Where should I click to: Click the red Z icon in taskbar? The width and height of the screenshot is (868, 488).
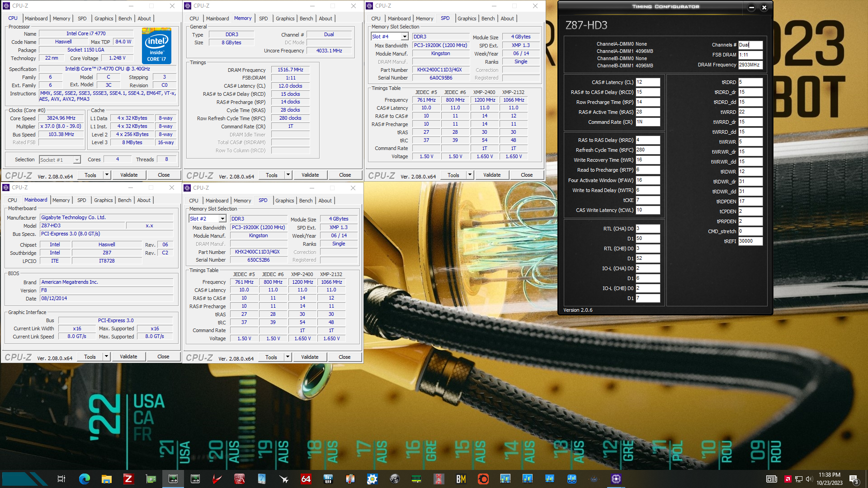128,479
